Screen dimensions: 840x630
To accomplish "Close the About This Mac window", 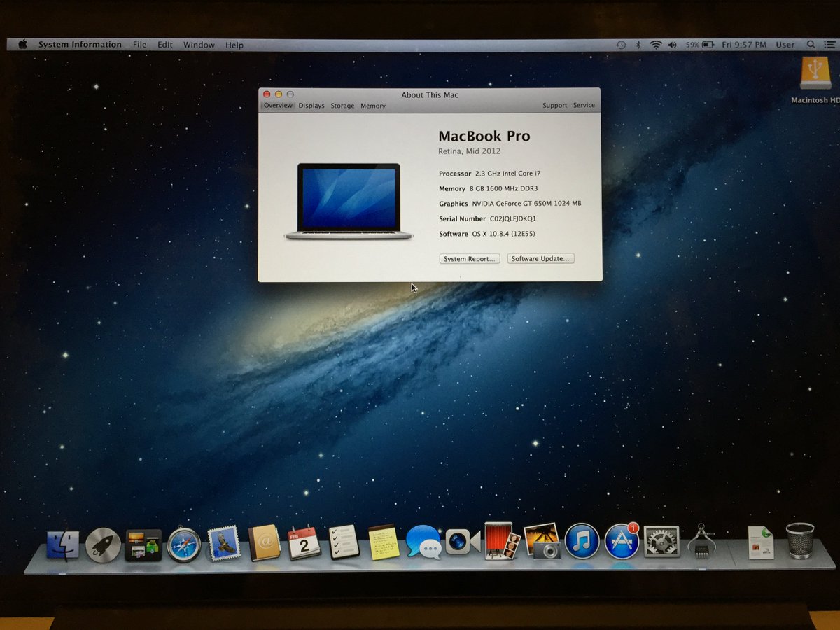I will tap(267, 94).
